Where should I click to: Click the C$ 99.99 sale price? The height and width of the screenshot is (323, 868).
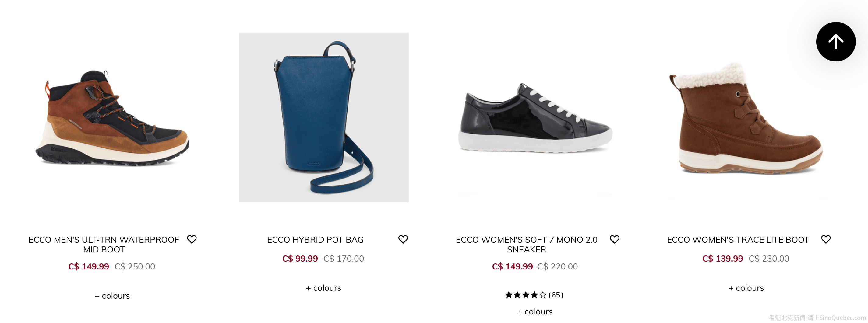[300, 259]
